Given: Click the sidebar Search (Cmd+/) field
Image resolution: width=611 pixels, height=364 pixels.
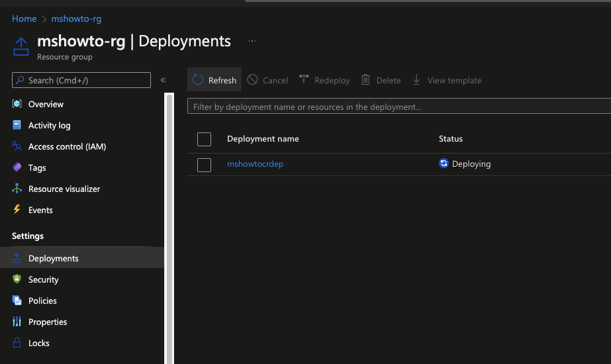Looking at the screenshot, I should [x=81, y=80].
